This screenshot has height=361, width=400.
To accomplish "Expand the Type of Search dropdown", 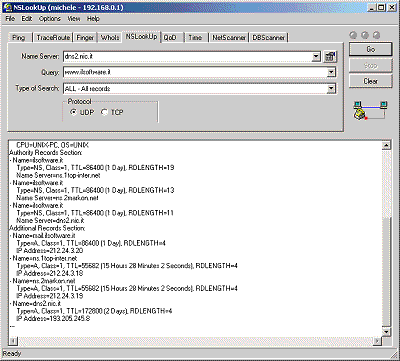I will click(331, 88).
